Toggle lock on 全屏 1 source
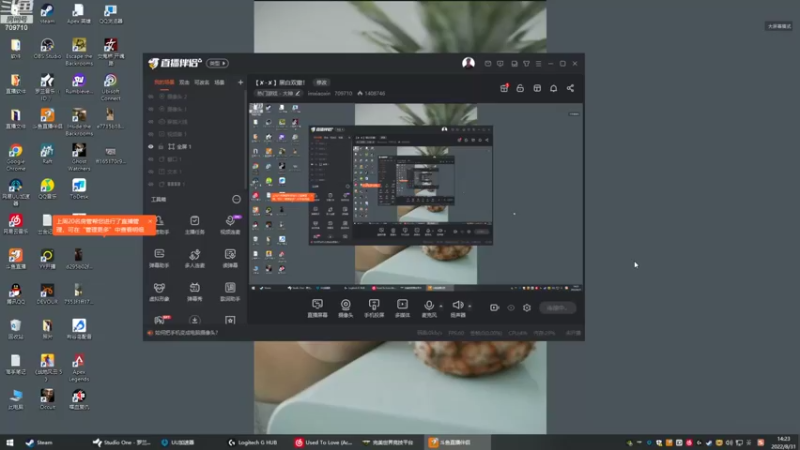This screenshot has height=450, width=800. tap(161, 146)
